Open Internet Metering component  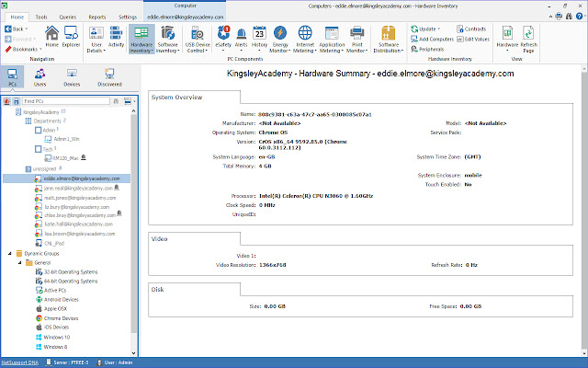[305, 39]
